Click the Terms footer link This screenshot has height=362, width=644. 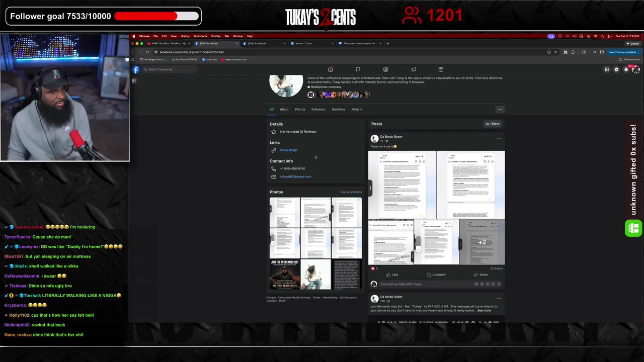coord(316,298)
